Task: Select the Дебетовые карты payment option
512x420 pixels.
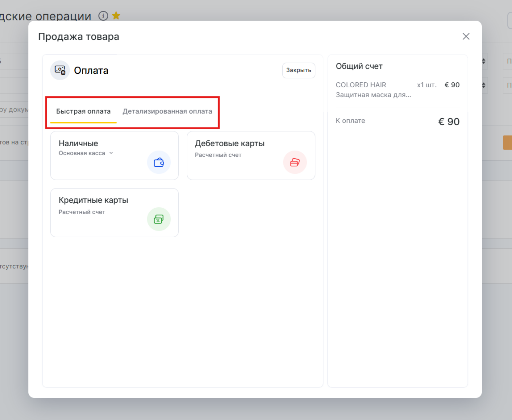Action: pos(230,144)
